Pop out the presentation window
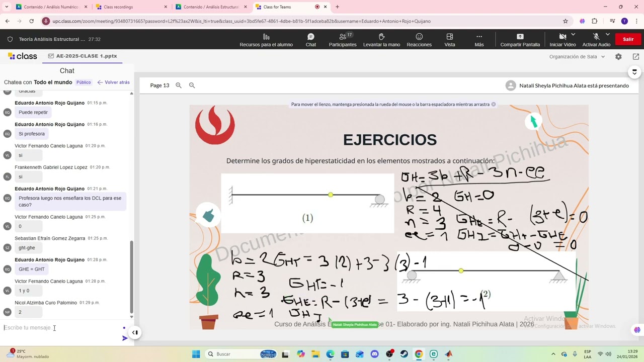This screenshot has height=362, width=644. [x=636, y=57]
